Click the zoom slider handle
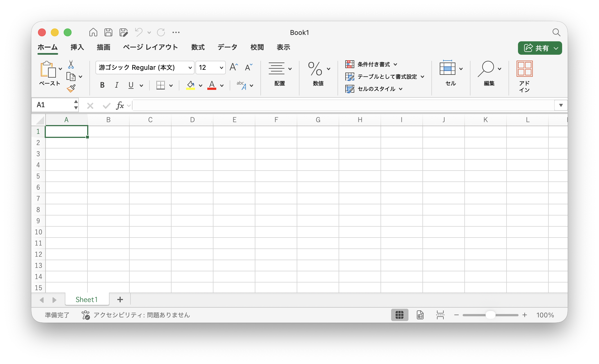 (490, 315)
